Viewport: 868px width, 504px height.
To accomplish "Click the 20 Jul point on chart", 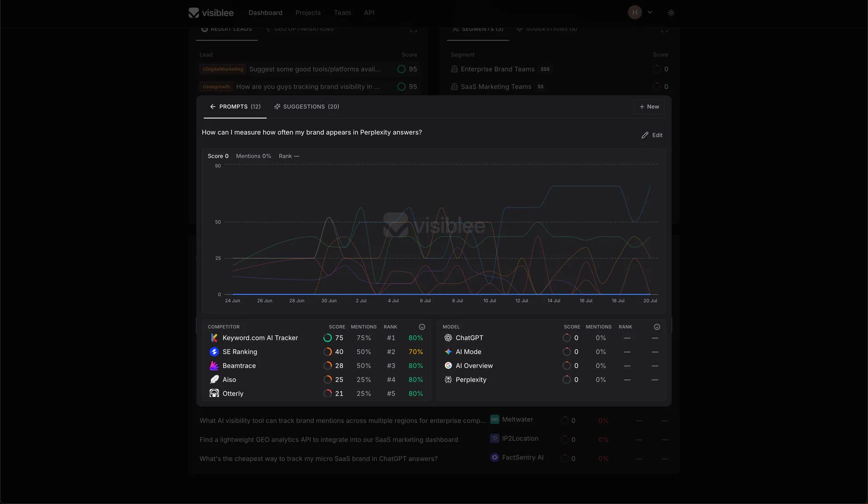I will (650, 295).
